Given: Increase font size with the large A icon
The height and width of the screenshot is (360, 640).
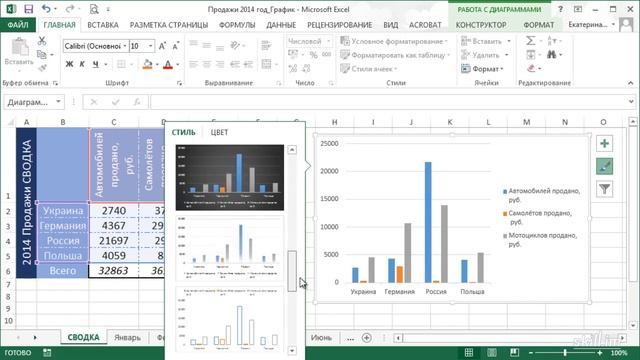Looking at the screenshot, I should (162, 46).
